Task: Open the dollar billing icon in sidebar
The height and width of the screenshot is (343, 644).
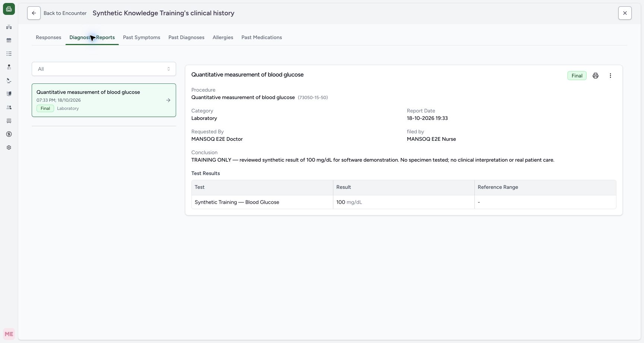Action: [9, 134]
